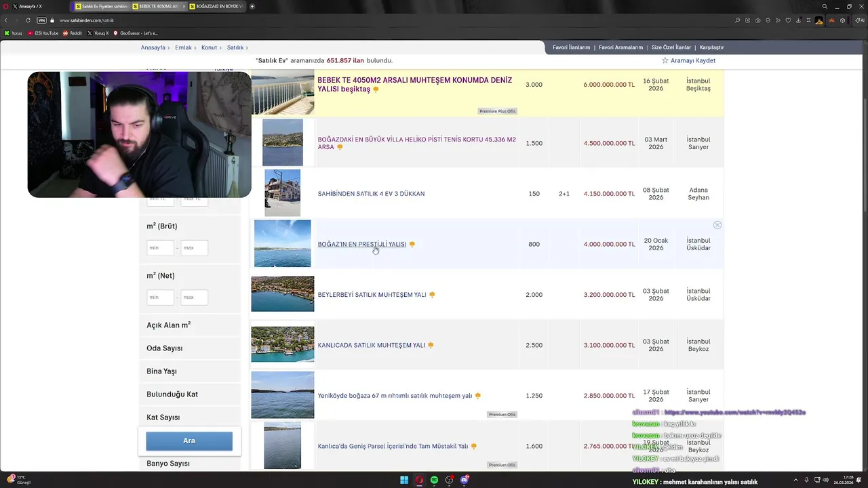Expand the Bulunduğu Kat filter
The height and width of the screenshot is (488, 868).
coord(189,394)
